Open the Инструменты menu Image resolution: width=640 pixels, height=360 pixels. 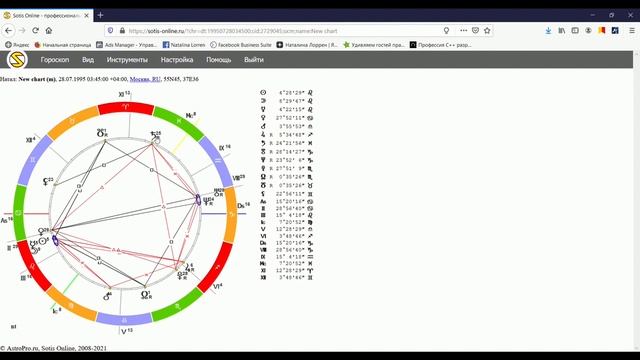tap(127, 60)
